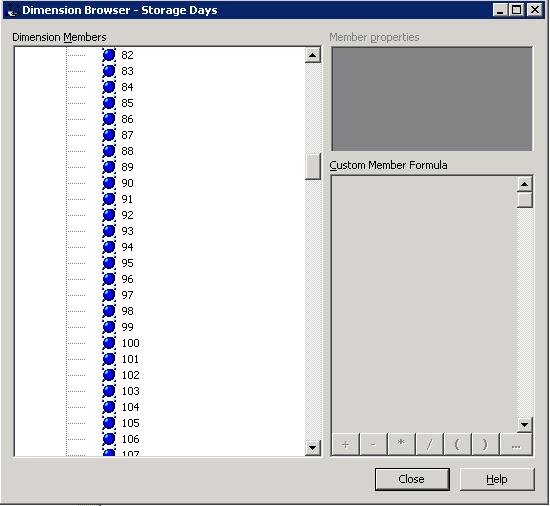Maximize the Dimension Browser window

[517, 10]
